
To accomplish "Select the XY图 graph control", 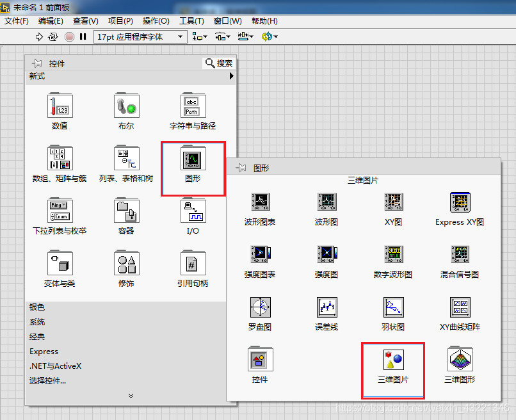I will point(394,202).
